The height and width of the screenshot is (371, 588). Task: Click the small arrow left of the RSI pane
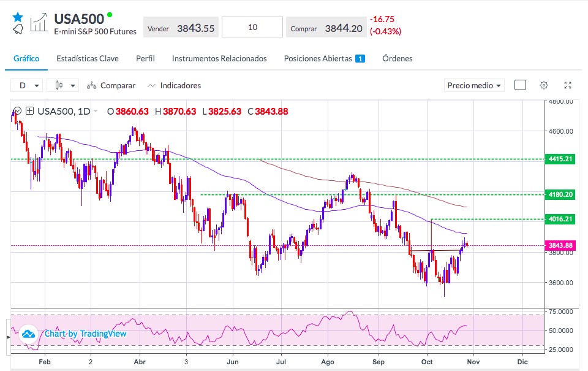[x=8, y=337]
